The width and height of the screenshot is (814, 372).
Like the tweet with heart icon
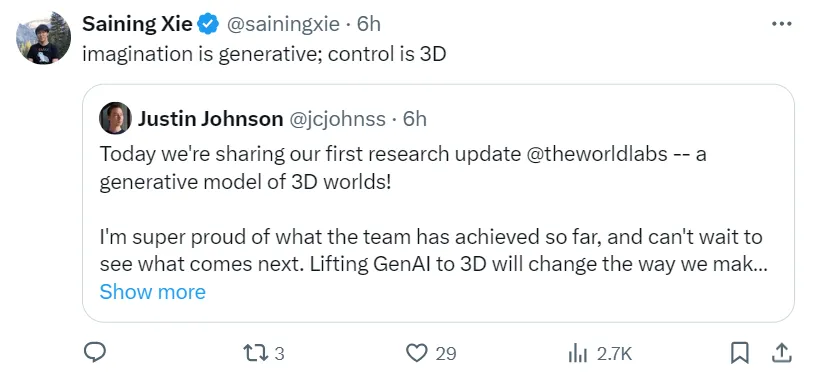[x=416, y=353]
